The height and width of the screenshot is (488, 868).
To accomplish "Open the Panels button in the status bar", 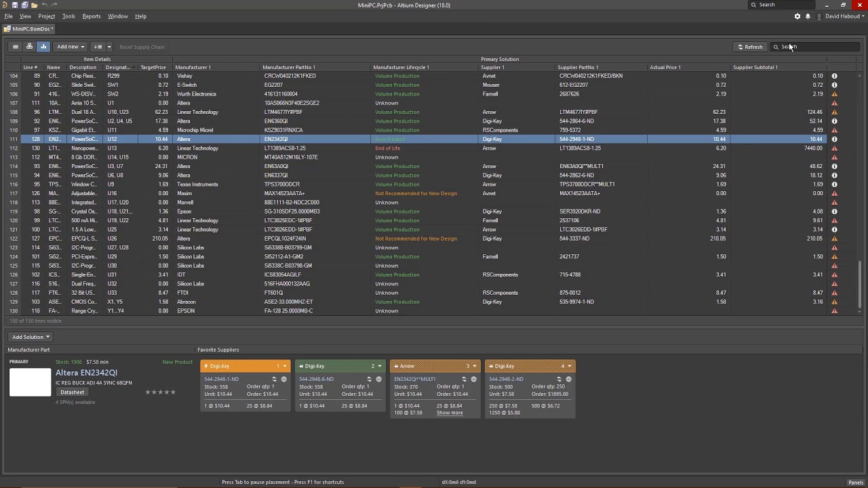I will point(856,483).
